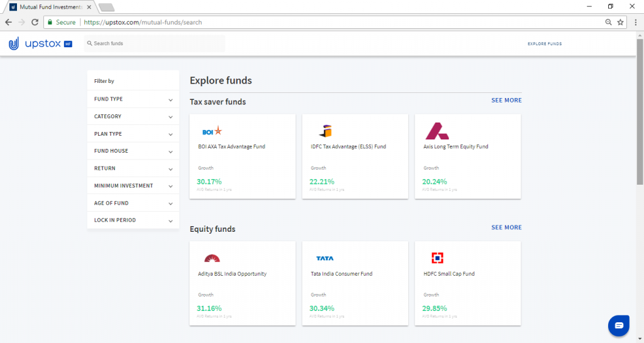
Task: Expand the Age of Fund filter
Action: [x=133, y=203]
